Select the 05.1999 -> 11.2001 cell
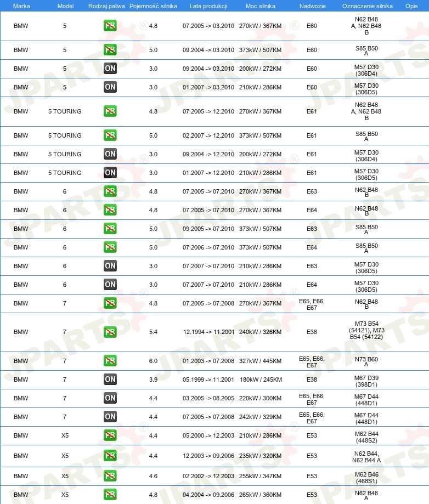This screenshot has height=504, width=429. (x=208, y=380)
